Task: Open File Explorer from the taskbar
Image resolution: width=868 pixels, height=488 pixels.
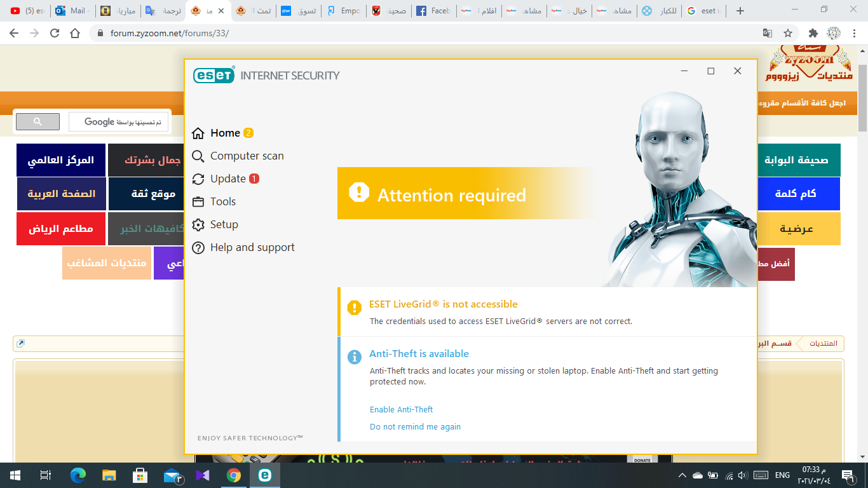Action: [109, 475]
